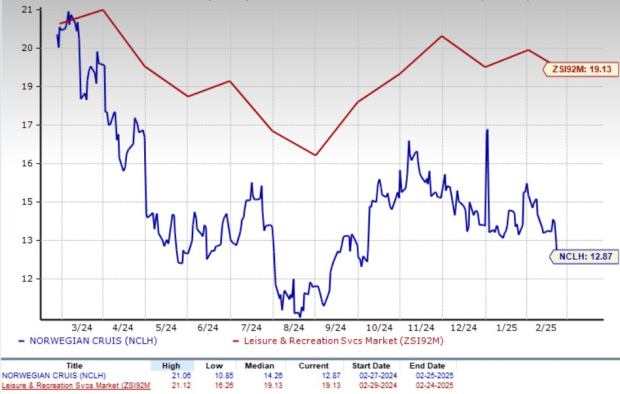Click the 13 y-axis label
This screenshot has height=394, width=620.
(x=26, y=241)
